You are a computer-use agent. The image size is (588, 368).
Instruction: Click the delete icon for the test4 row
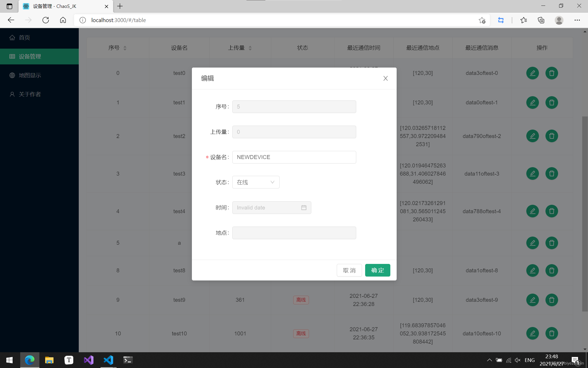pos(552,211)
